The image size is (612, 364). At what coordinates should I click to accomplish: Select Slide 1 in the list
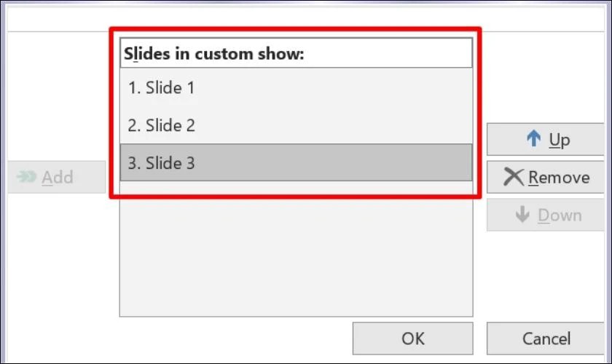[296, 87]
